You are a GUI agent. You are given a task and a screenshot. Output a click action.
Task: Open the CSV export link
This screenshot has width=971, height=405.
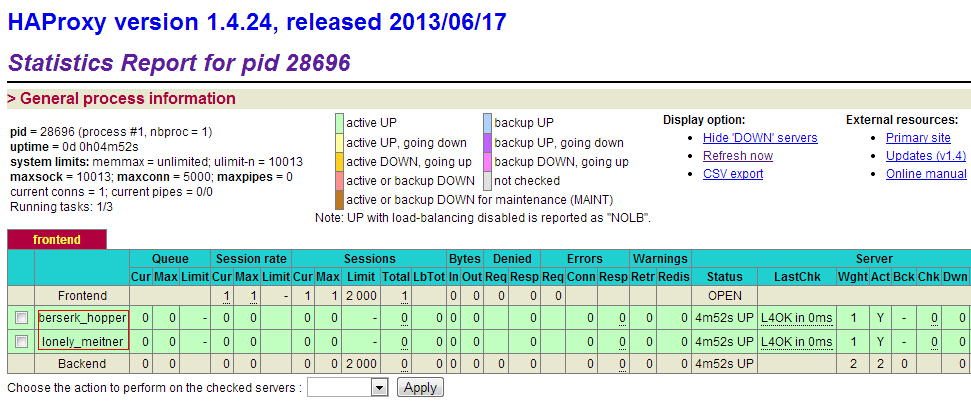(x=733, y=174)
